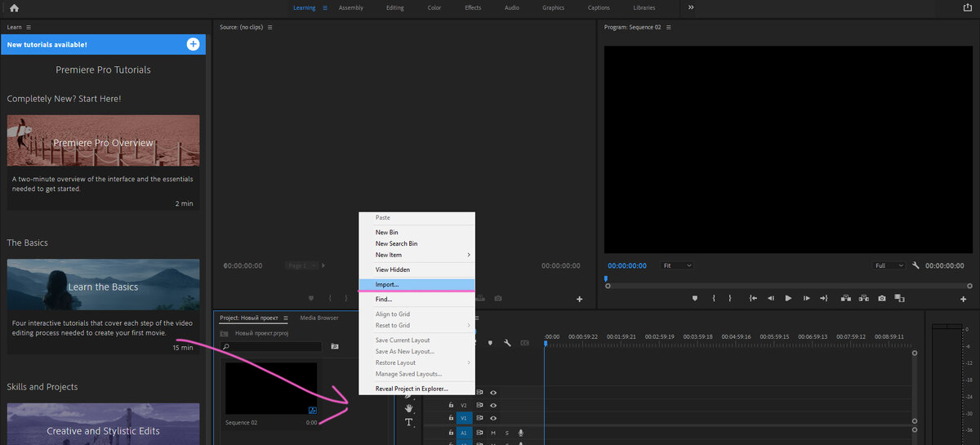Toggle V1 track output eye
Viewport: 980px width, 445px height.
pos(493,417)
